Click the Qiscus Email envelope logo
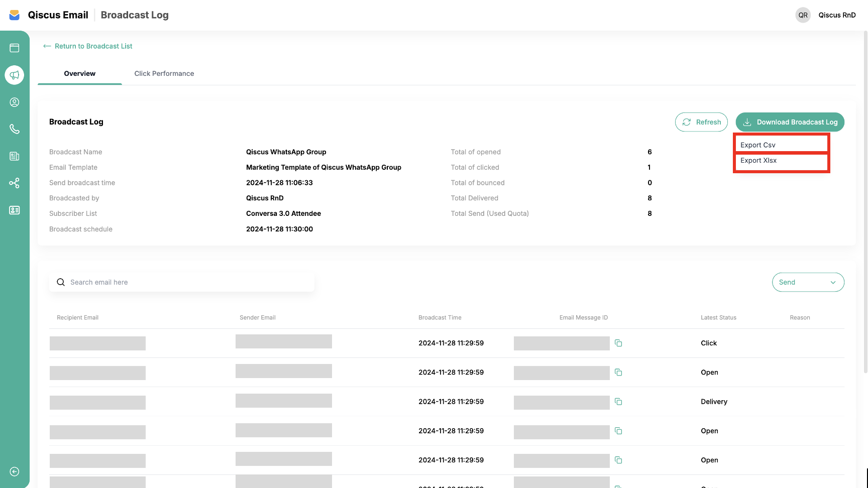 [x=15, y=15]
